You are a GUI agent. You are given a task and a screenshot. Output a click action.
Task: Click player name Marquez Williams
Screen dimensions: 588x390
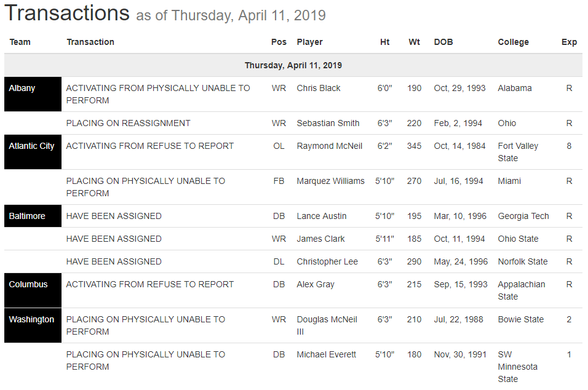coord(330,181)
